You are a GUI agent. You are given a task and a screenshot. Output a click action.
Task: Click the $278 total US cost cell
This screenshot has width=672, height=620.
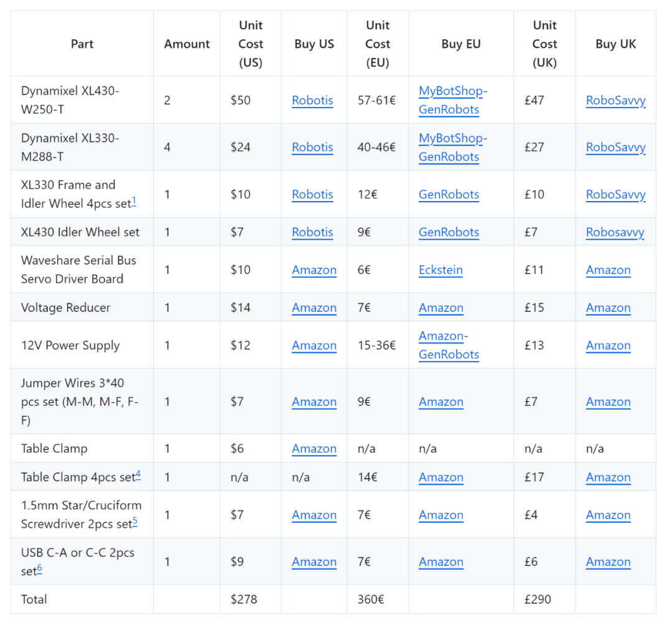(x=244, y=599)
